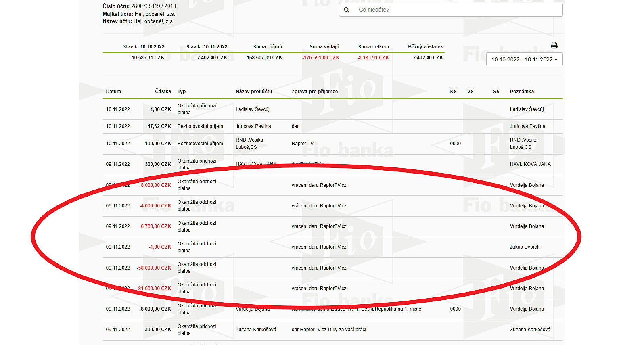Select the Ladislav Ševčůj counterparty name
644x345 pixels.
[x=253, y=109]
